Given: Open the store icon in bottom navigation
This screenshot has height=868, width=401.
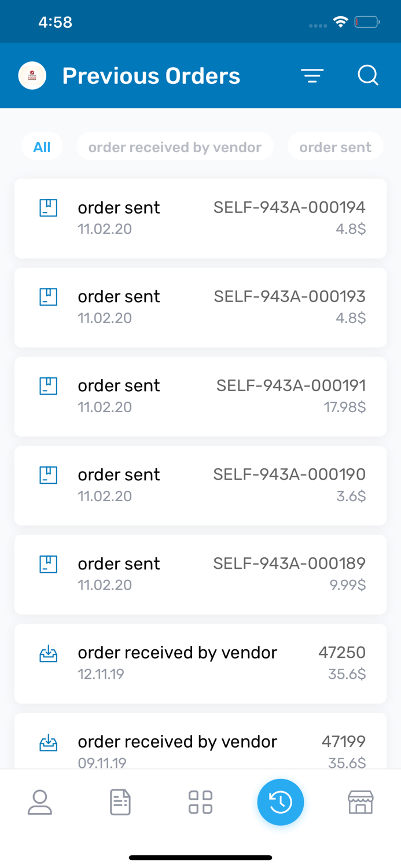Looking at the screenshot, I should click(x=360, y=802).
